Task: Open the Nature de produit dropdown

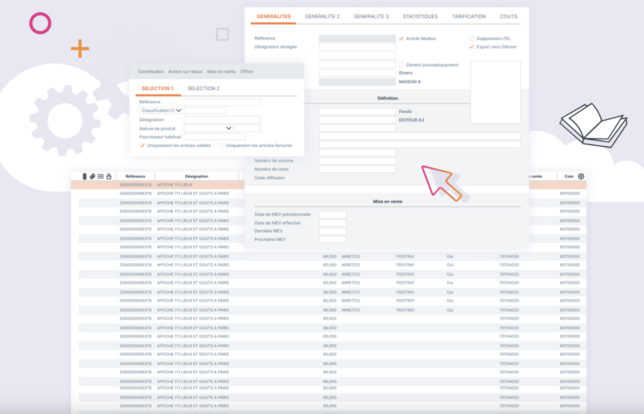Action: coord(229,128)
